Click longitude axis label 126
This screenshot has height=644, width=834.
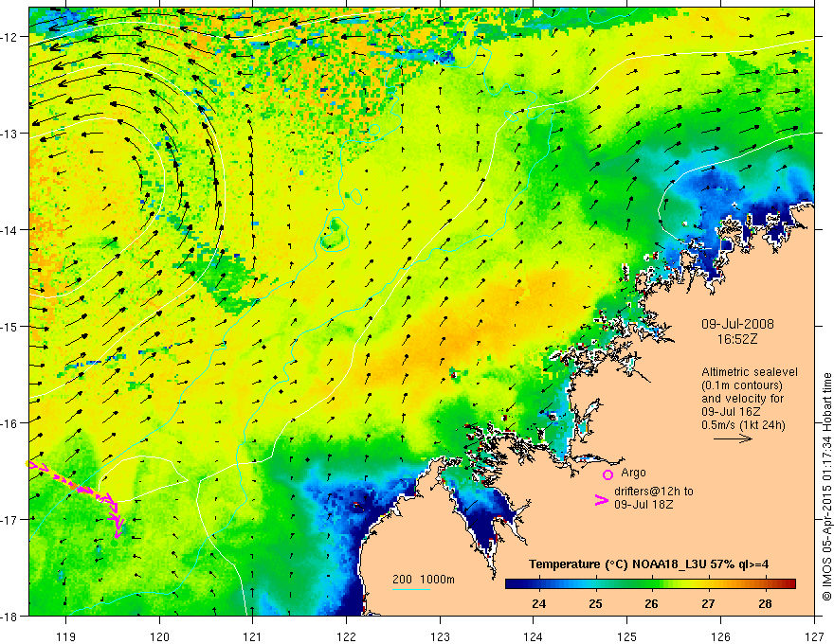click(720, 636)
